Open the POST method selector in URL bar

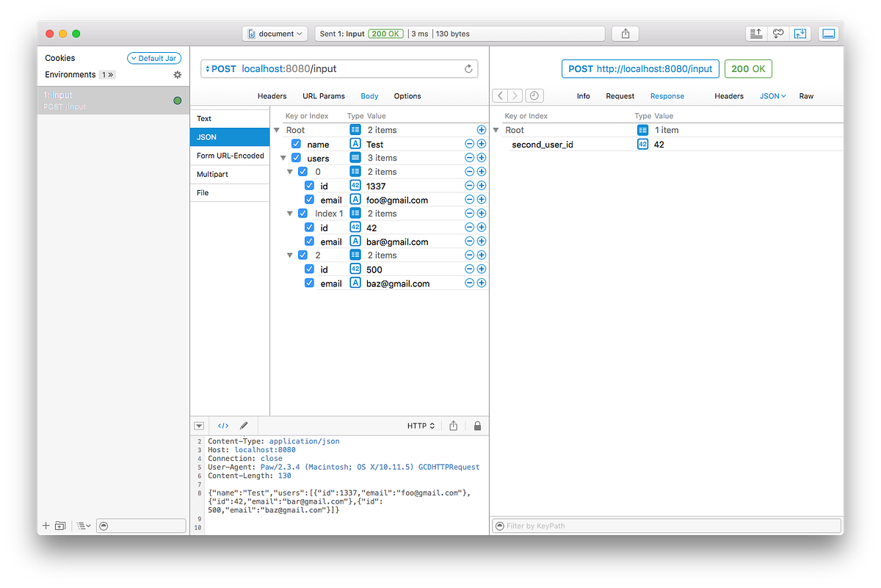pos(221,69)
